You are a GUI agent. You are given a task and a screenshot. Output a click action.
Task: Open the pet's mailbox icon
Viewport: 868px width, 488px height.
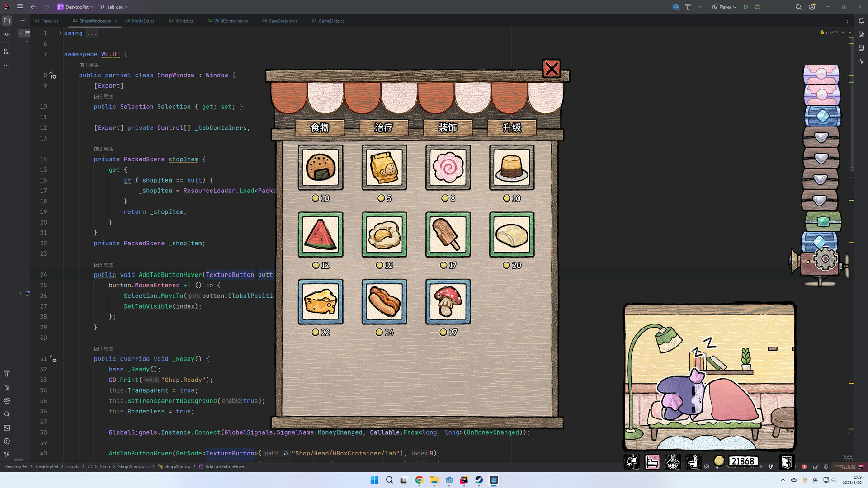point(632,462)
